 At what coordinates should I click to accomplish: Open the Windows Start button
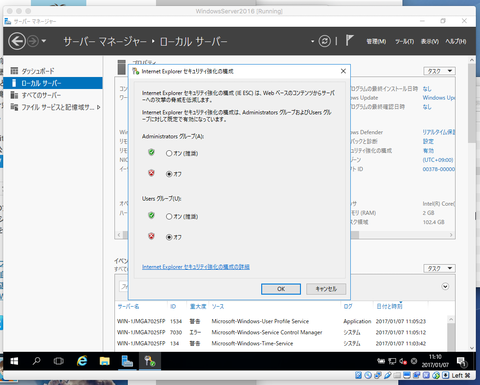(x=14, y=361)
